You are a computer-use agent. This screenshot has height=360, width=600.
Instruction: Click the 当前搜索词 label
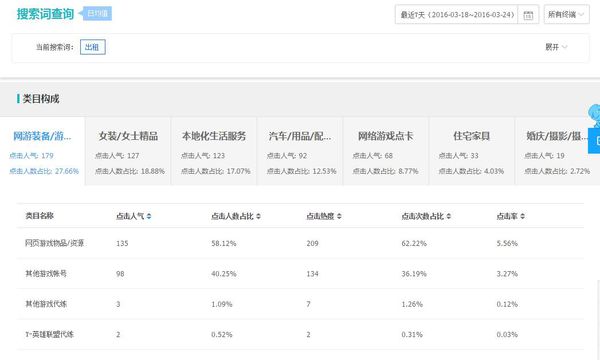[55, 47]
